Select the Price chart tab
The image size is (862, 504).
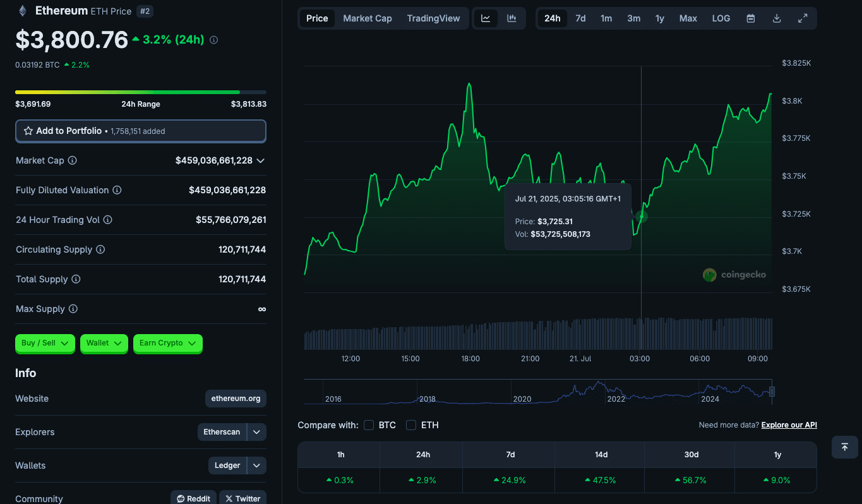[317, 18]
